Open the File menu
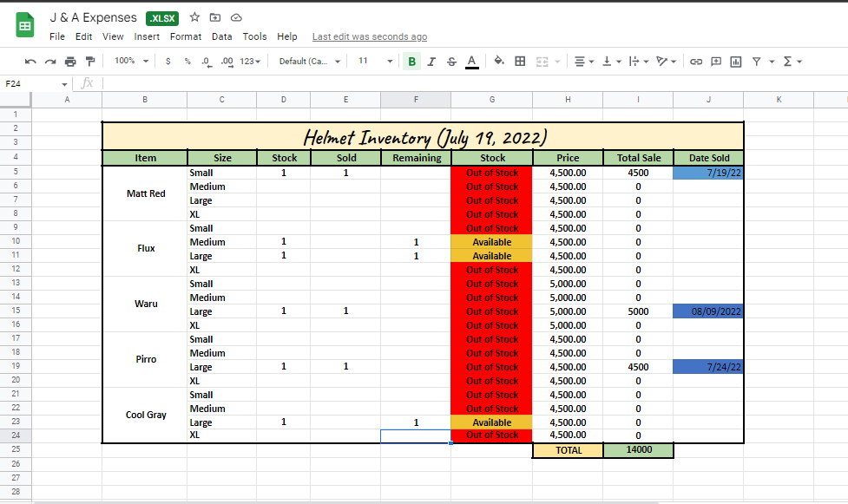 [x=56, y=36]
